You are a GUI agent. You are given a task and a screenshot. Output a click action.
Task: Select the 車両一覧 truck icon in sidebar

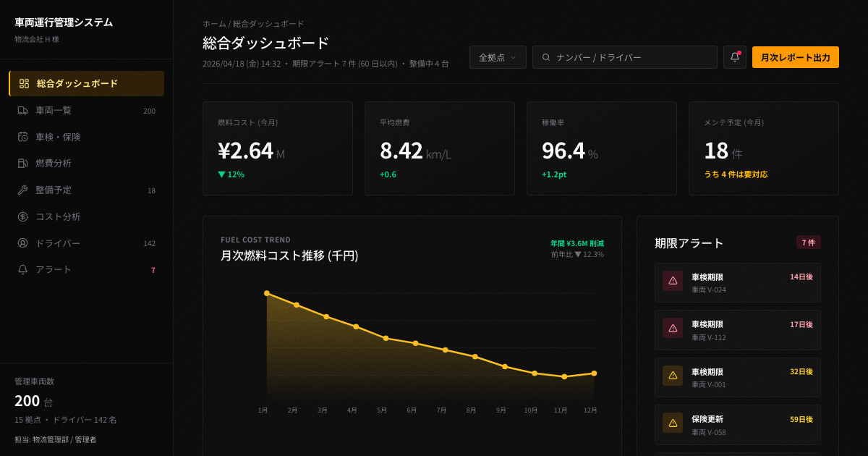click(x=24, y=110)
